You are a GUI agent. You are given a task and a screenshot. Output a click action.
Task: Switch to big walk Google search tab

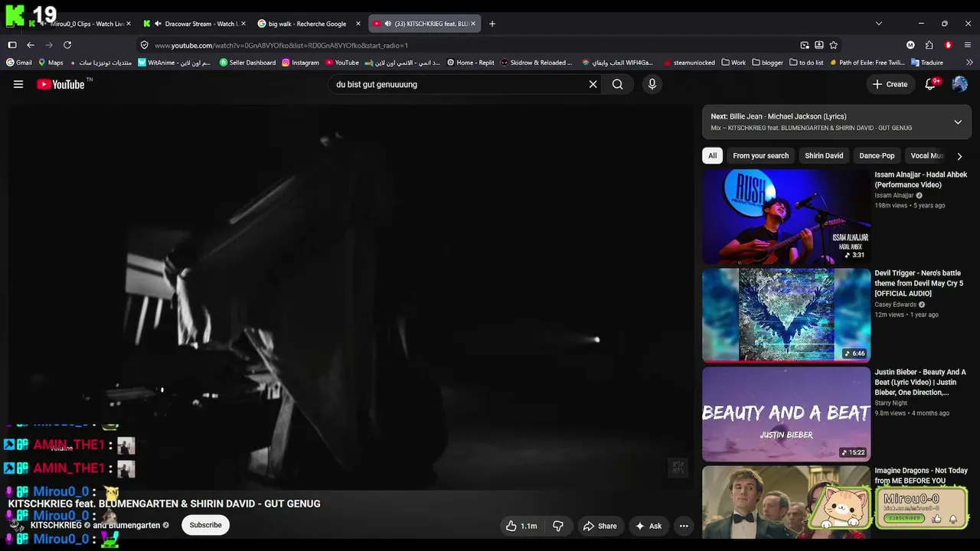[308, 24]
